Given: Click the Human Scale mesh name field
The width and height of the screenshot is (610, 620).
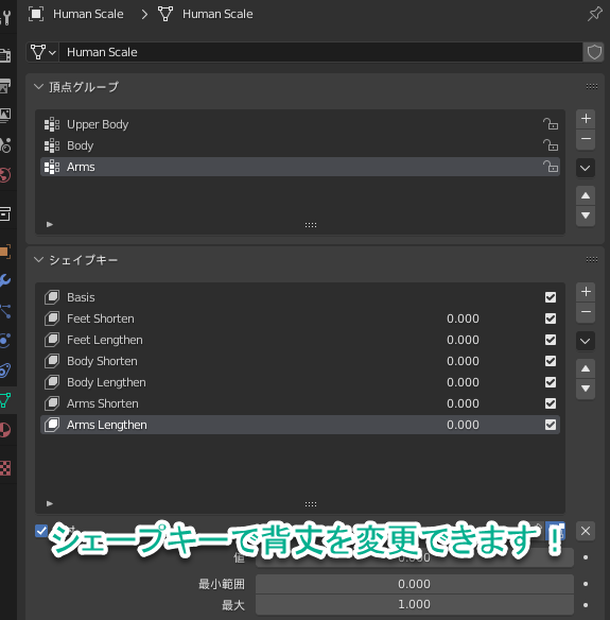Looking at the screenshot, I should pos(321,52).
